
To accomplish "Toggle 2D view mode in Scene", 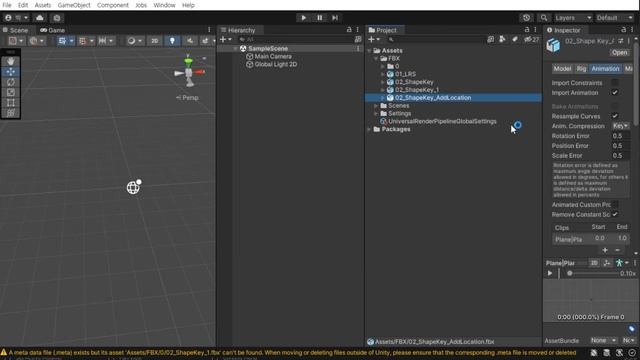I will (155, 41).
